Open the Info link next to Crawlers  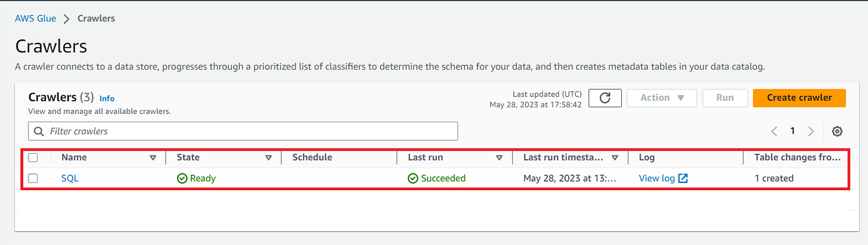tap(107, 98)
